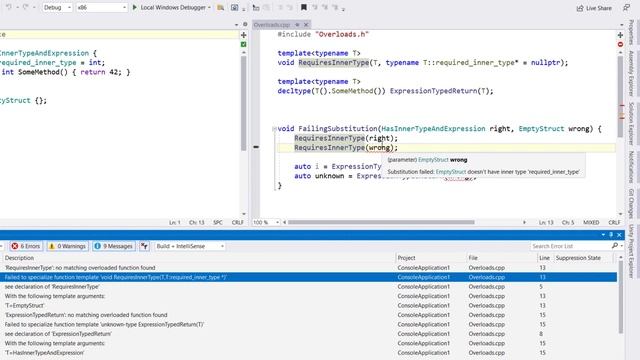Close the Overloads.cpp tab
This screenshot has width=640, height=360.
coord(306,25)
